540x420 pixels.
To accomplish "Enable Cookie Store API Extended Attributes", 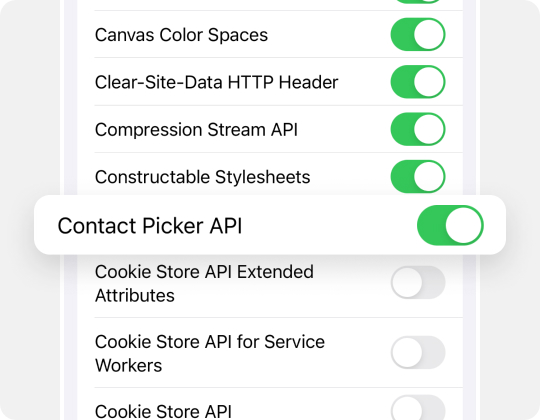I will point(418,283).
